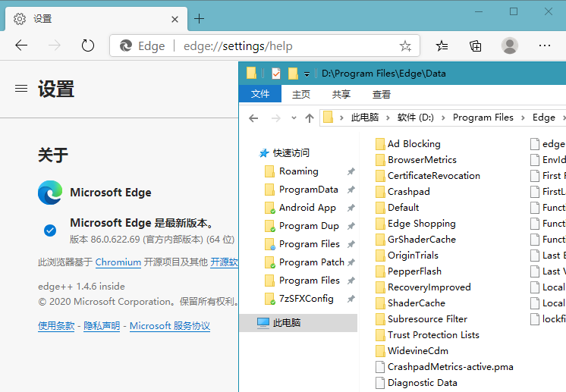Click 软件 (D:) in the breadcrumb
Image resolution: width=566 pixels, height=392 pixels.
tap(416, 118)
